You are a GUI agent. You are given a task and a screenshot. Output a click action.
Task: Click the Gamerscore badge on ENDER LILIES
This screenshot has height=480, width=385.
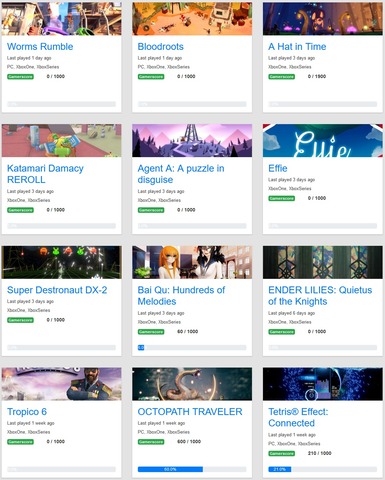click(282, 332)
